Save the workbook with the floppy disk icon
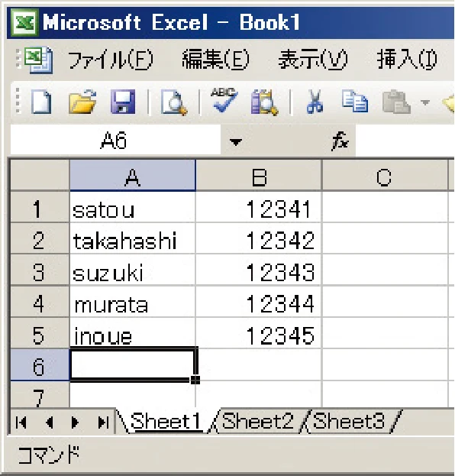 point(123,102)
